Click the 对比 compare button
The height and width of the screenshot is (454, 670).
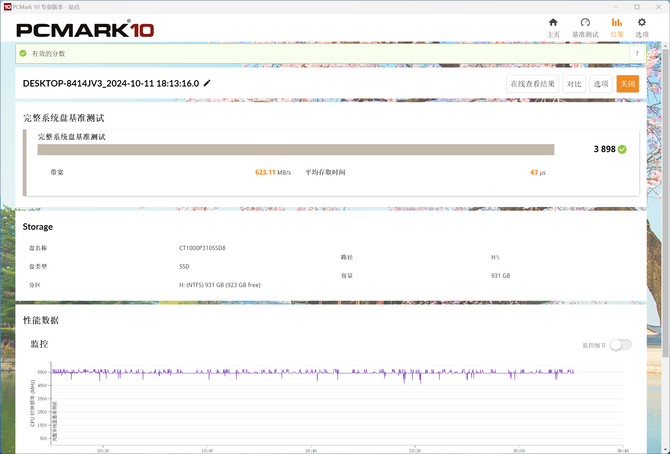coord(574,84)
